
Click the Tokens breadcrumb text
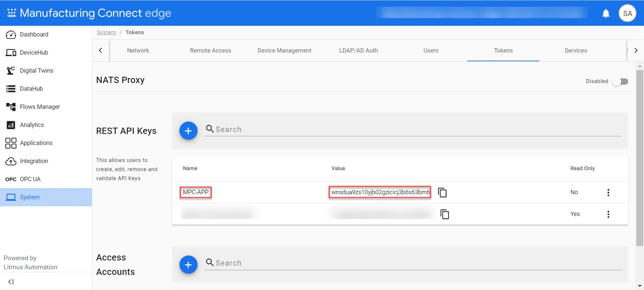[135, 32]
